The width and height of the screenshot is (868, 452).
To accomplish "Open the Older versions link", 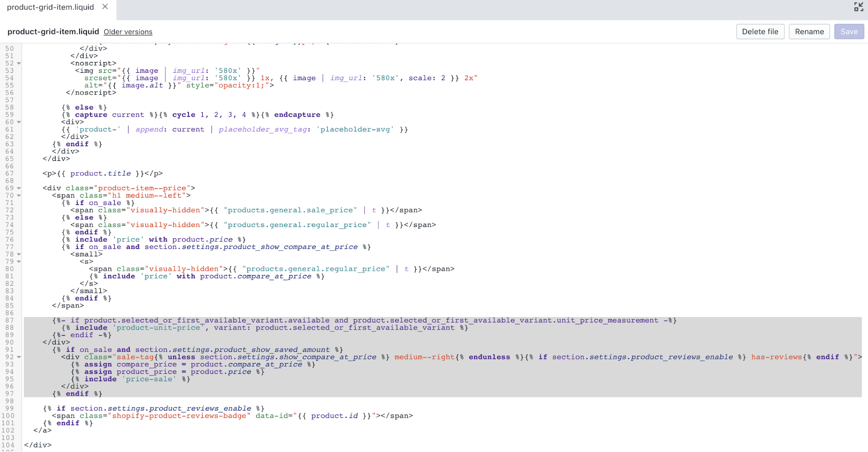I will pos(128,32).
